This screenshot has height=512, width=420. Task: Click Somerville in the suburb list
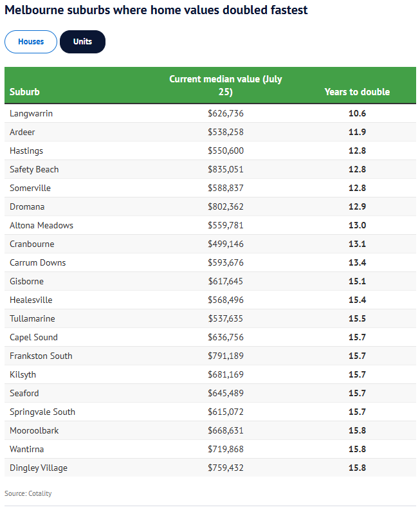pos(30,188)
